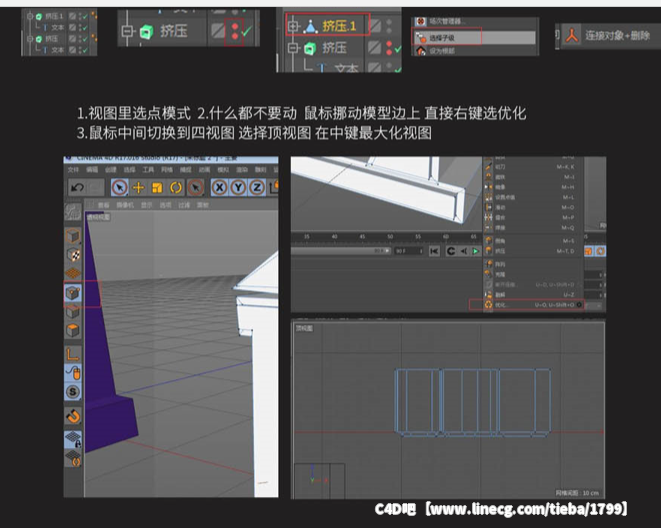Toggle the red visibility dots below the 挤压.1 row
Viewport: 661px width, 528px height.
(389, 47)
